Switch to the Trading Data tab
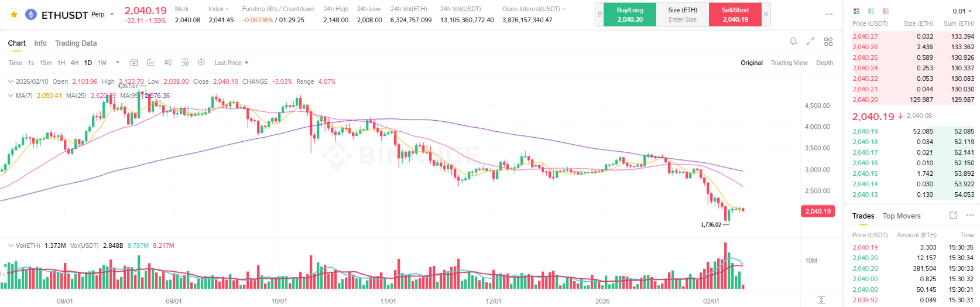 [76, 43]
